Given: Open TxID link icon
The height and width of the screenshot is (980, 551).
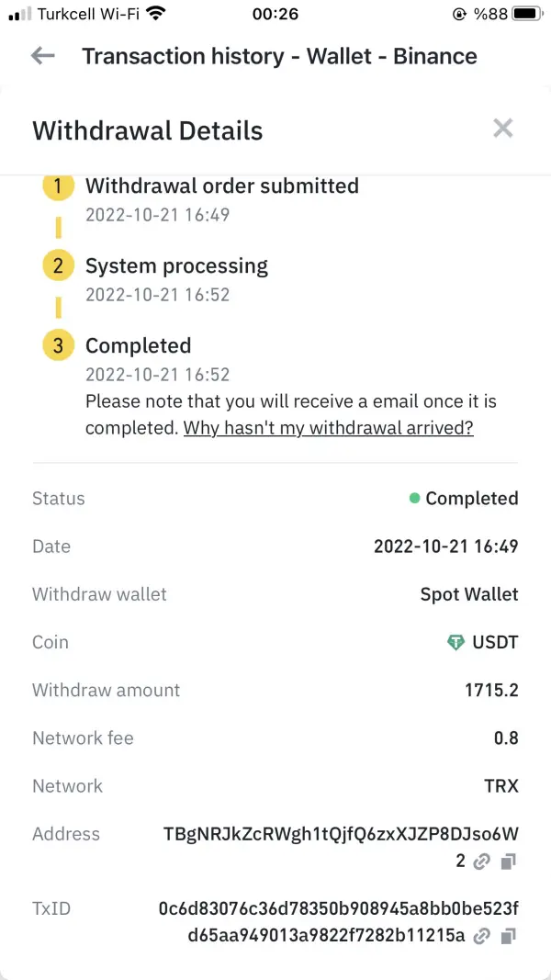Looking at the screenshot, I should point(482,937).
